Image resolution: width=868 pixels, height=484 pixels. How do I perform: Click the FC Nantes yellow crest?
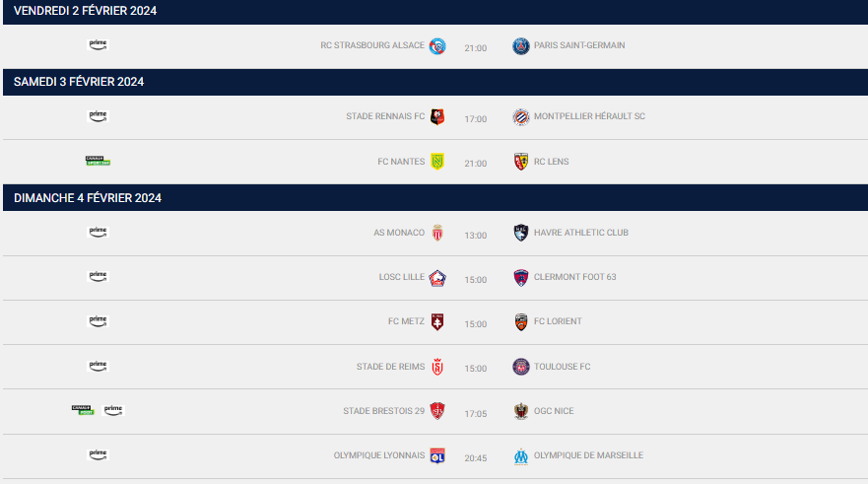[437, 162]
